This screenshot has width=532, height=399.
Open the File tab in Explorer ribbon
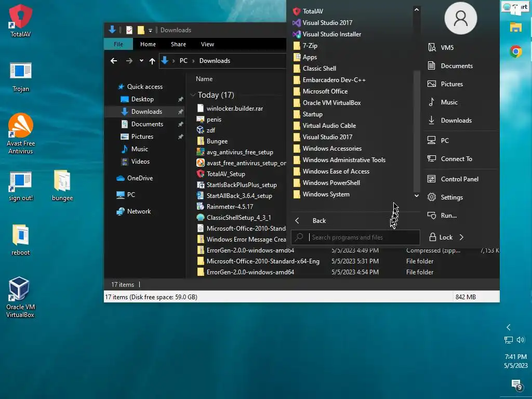[118, 44]
